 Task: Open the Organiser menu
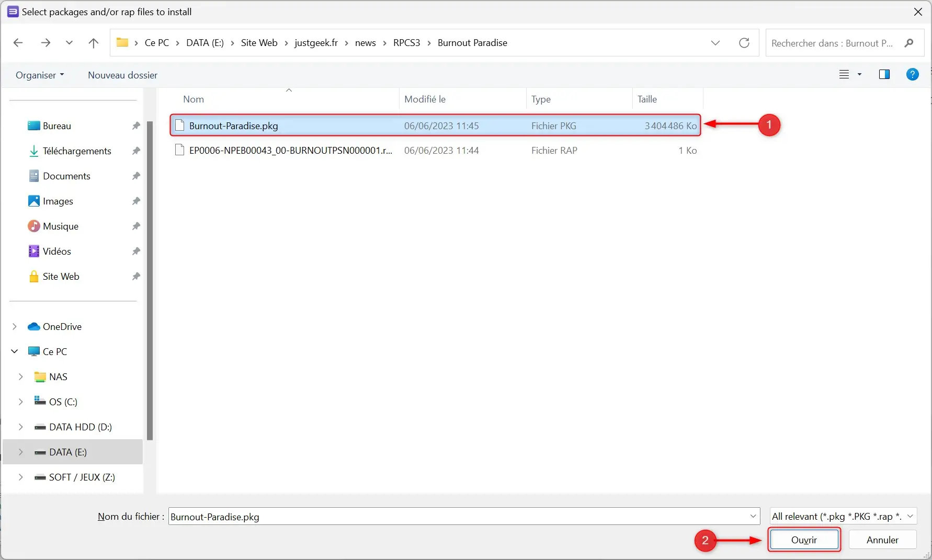40,75
